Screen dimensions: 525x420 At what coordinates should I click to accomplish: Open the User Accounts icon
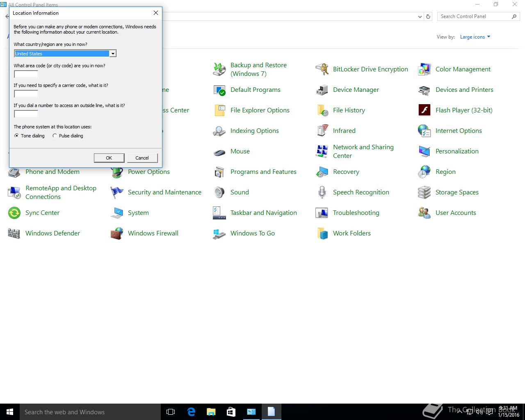point(425,213)
